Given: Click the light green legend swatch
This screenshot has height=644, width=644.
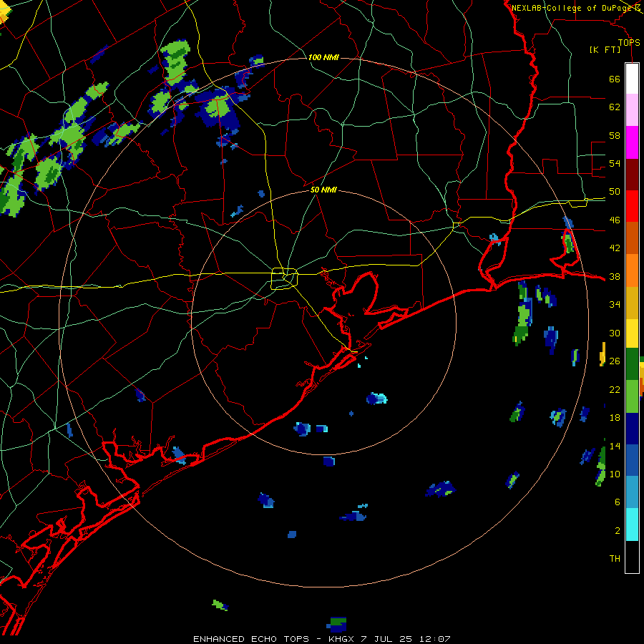Looking at the screenshot, I should point(632,396).
